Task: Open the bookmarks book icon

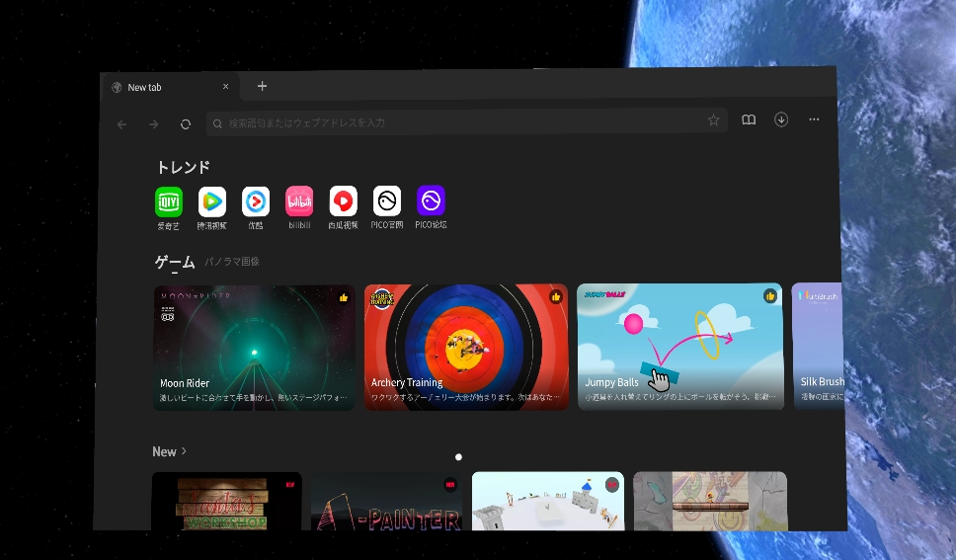Action: click(749, 120)
